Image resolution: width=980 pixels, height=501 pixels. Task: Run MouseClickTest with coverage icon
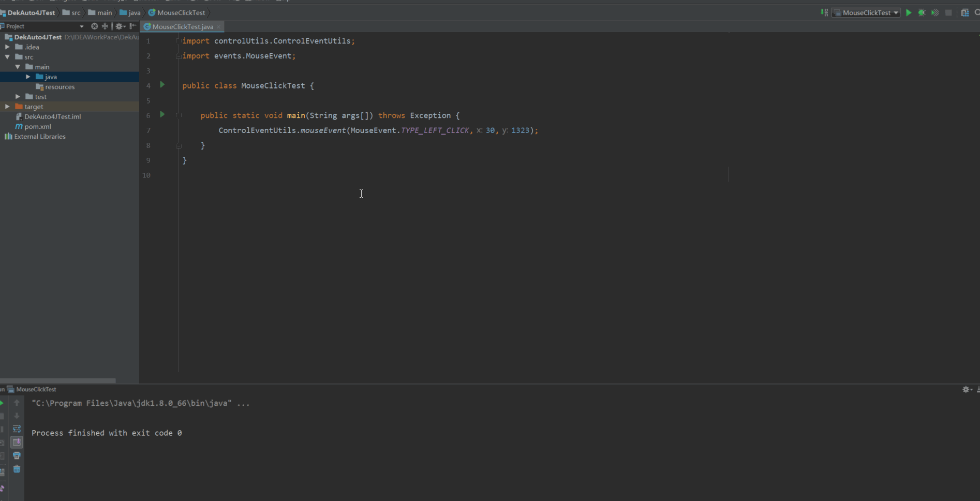[935, 12]
